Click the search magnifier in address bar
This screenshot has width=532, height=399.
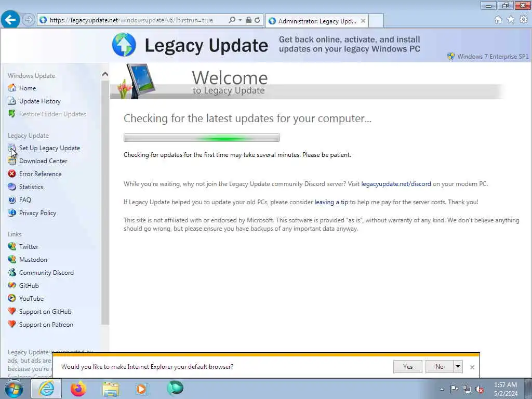pos(232,20)
